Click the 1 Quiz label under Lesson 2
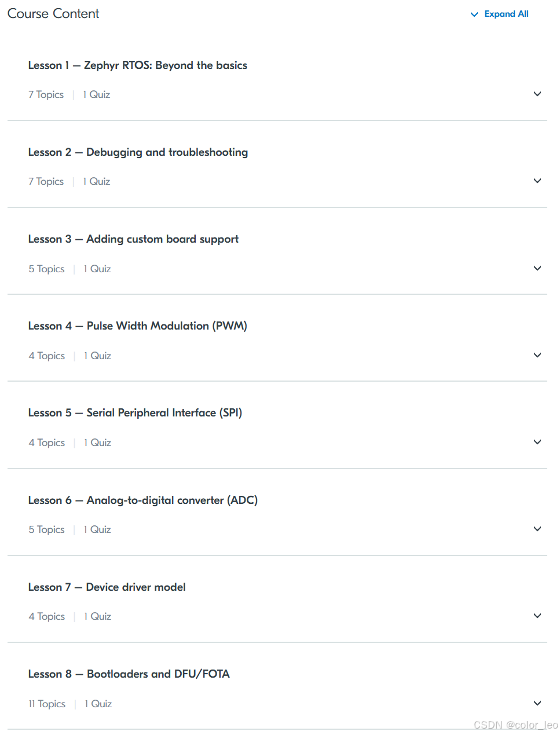Image resolution: width=560 pixels, height=735 pixels. pyautogui.click(x=96, y=181)
